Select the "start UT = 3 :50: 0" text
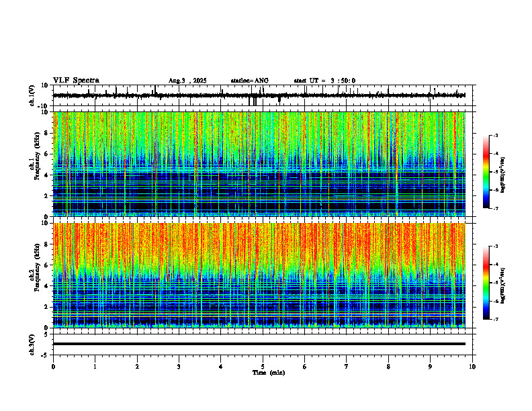 tap(324, 81)
